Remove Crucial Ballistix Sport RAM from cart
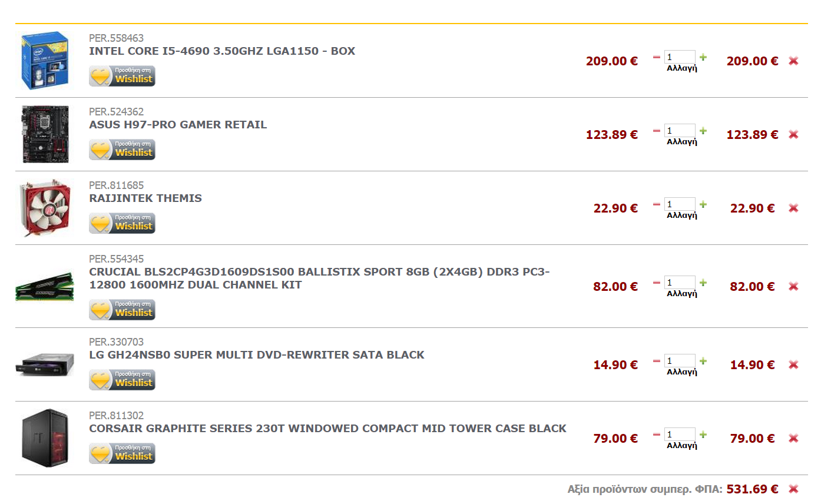The width and height of the screenshot is (821, 504). coord(793,286)
